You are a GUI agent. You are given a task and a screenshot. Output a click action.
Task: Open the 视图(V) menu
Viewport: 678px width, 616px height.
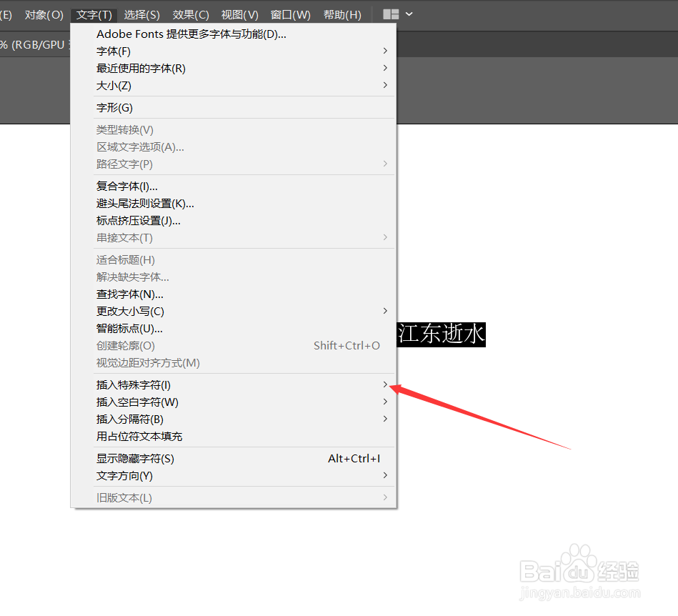click(x=239, y=15)
